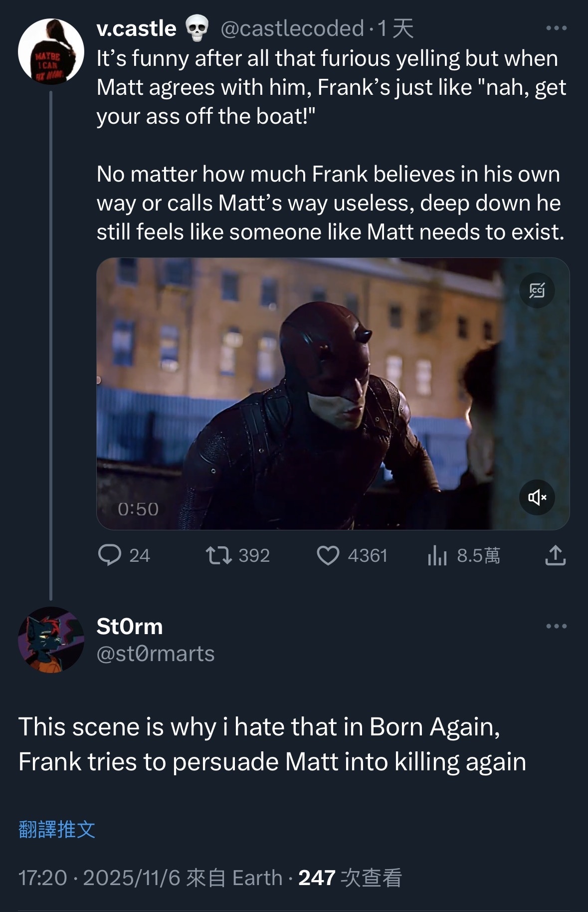Open the view analytics bar chart icon
588x912 pixels.
coord(437,555)
